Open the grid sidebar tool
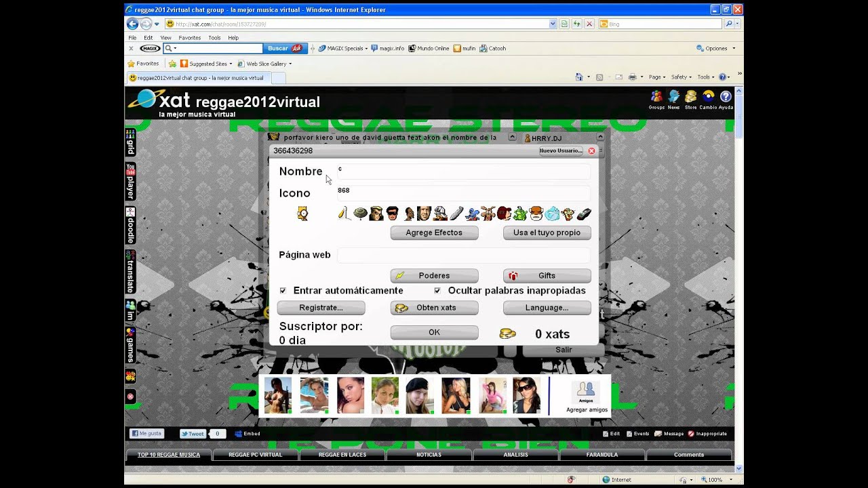Image resolution: width=868 pixels, height=488 pixels. click(130, 142)
